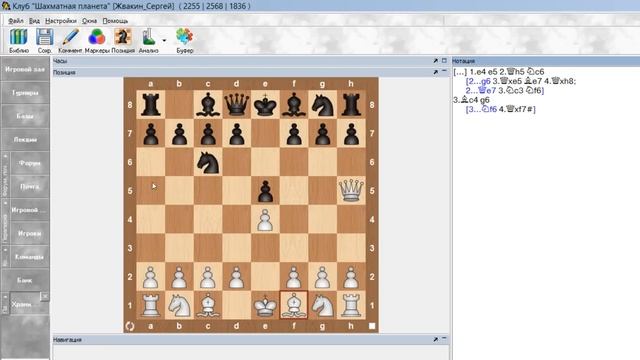Go to Игровой зал in sidebar

click(25, 69)
